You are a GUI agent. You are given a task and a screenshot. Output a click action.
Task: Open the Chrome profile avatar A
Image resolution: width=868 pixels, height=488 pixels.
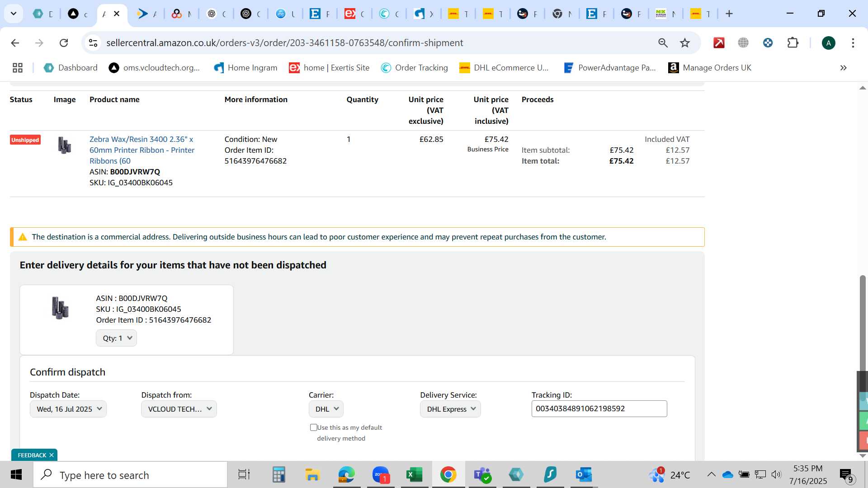click(x=828, y=43)
